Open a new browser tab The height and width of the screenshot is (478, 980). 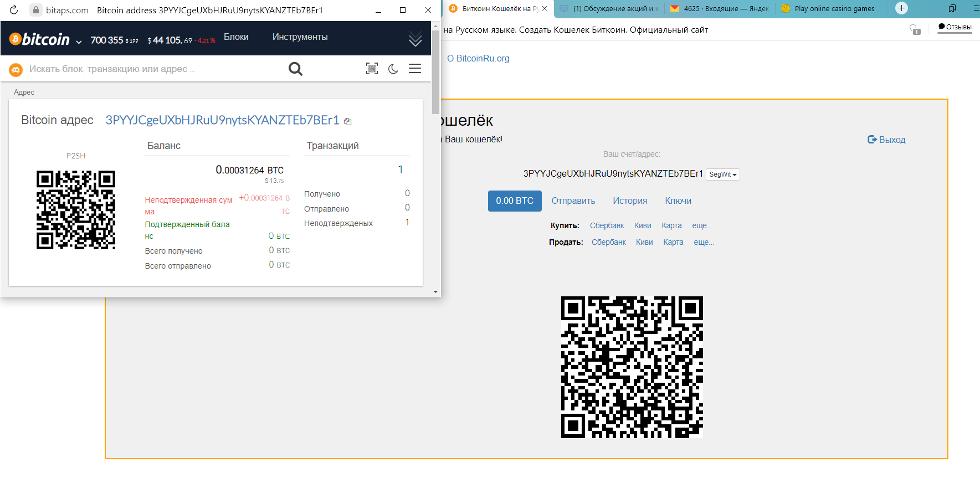[901, 8]
